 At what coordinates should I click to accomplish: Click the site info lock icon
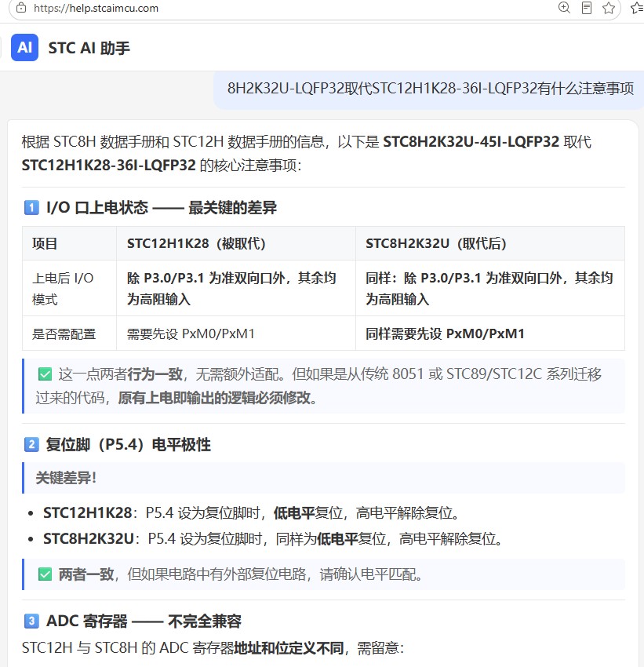21,8
